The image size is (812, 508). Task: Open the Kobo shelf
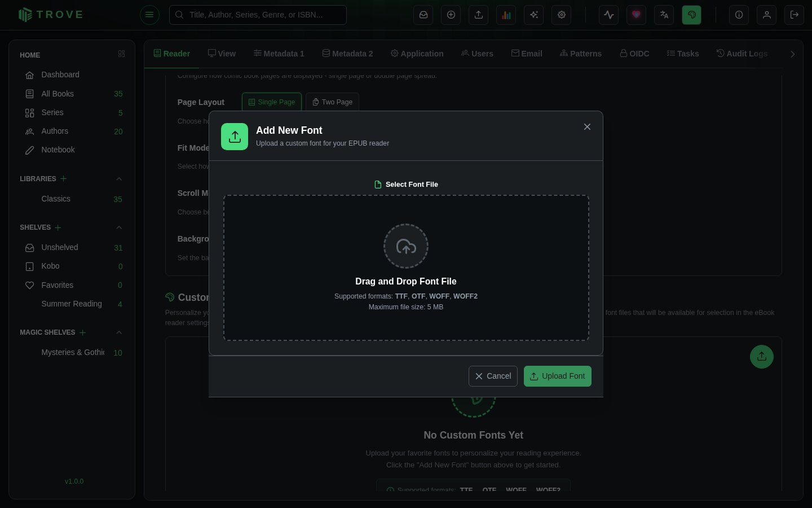[72, 266]
